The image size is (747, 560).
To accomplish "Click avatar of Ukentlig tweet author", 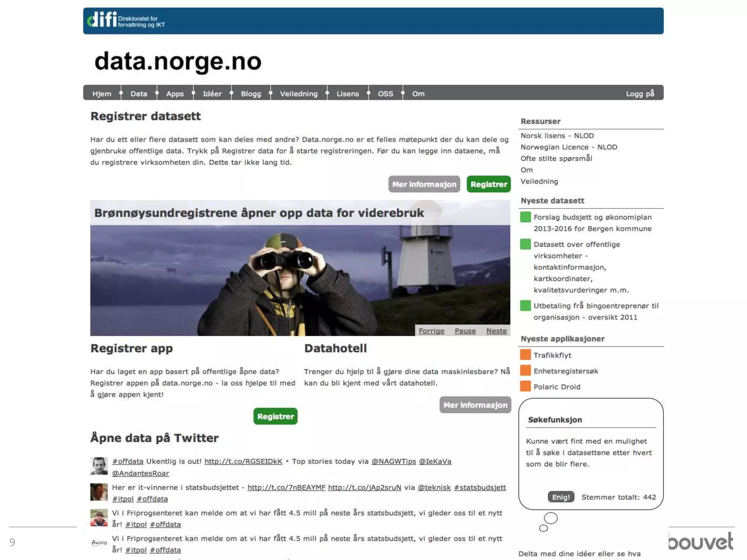I will [99, 466].
